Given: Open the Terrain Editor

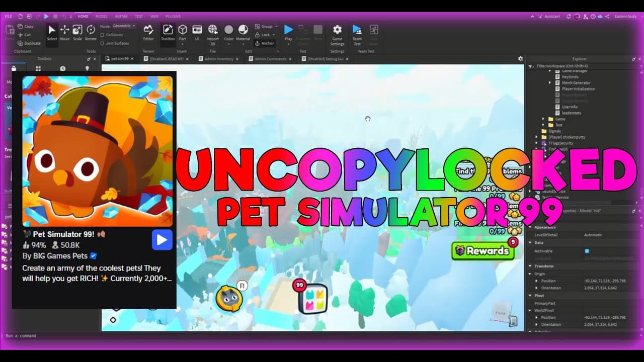Looking at the screenshot, I should 148,33.
